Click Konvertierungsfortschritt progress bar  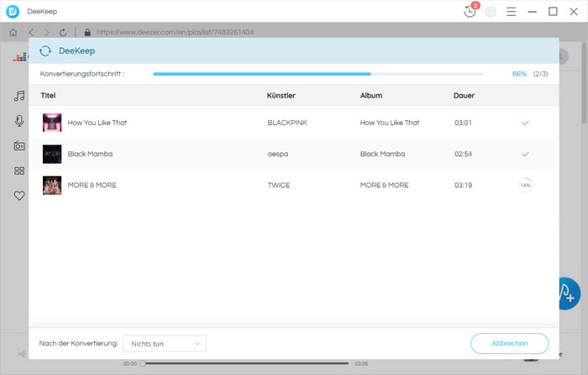point(318,74)
